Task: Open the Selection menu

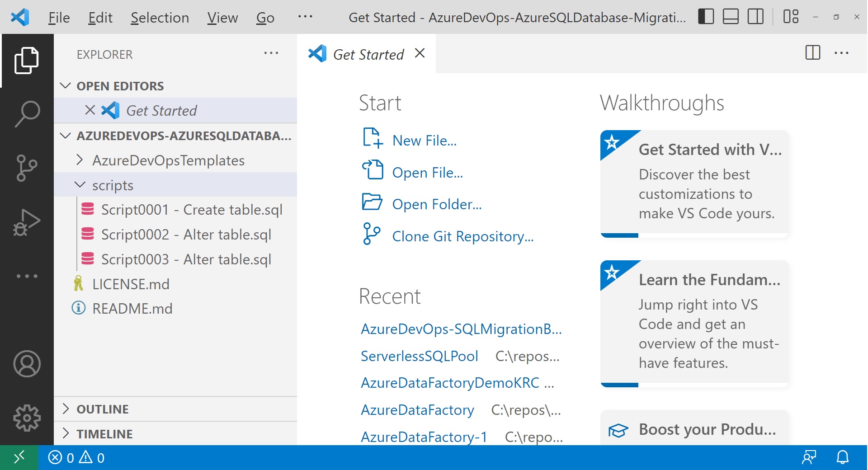Action: click(160, 17)
